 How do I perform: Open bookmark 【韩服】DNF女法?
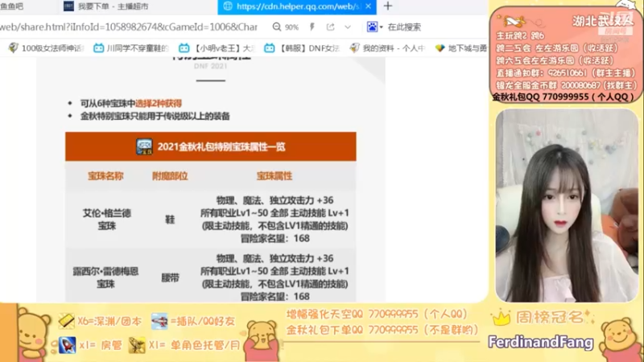(x=302, y=48)
